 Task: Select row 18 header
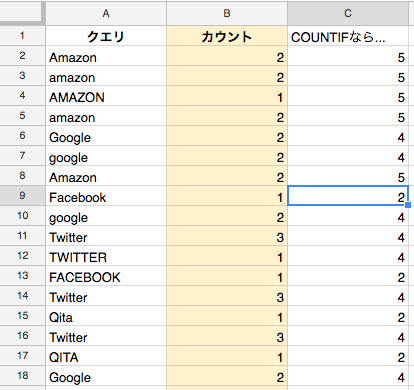click(22, 376)
